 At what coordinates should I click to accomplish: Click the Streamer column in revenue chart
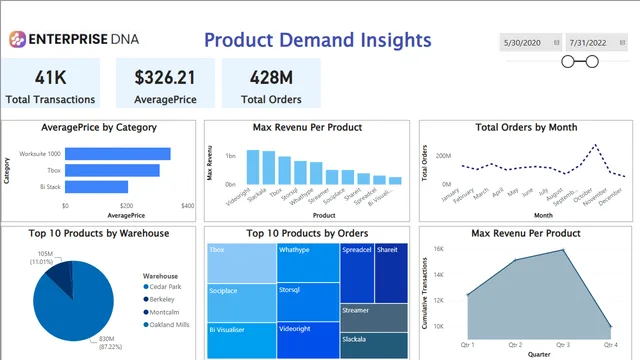(332, 177)
